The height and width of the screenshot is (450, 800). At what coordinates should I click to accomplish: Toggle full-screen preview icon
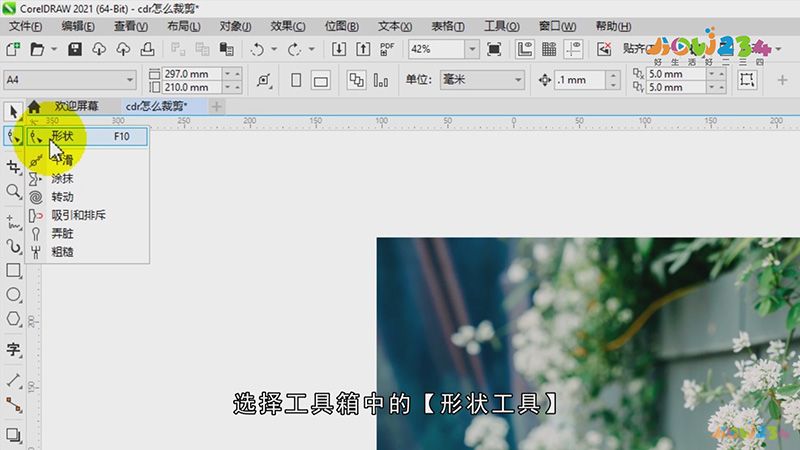click(x=494, y=49)
